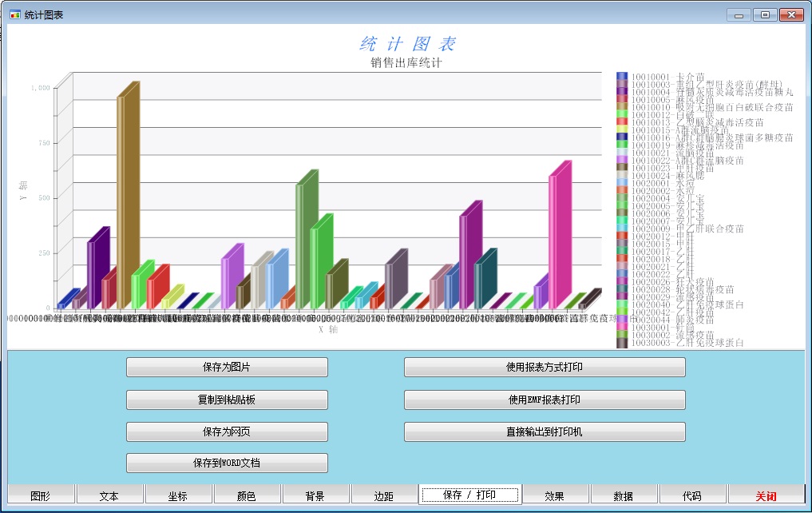Switch to the 数据 tab
Viewport: 812px width, 513px height.
click(624, 495)
